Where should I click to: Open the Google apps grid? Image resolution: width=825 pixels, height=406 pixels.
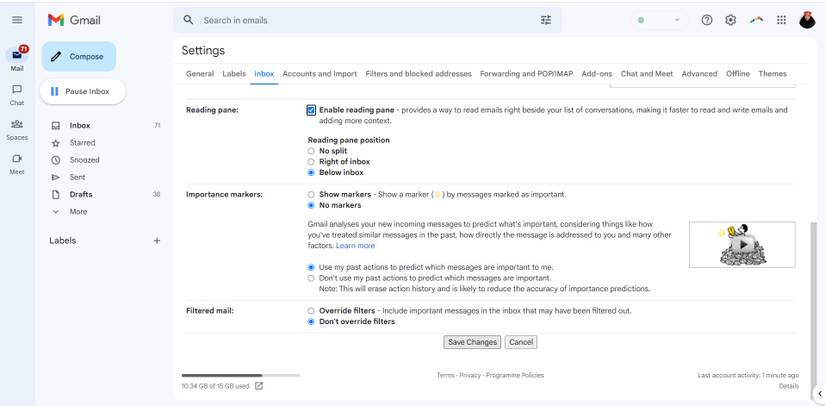point(781,20)
